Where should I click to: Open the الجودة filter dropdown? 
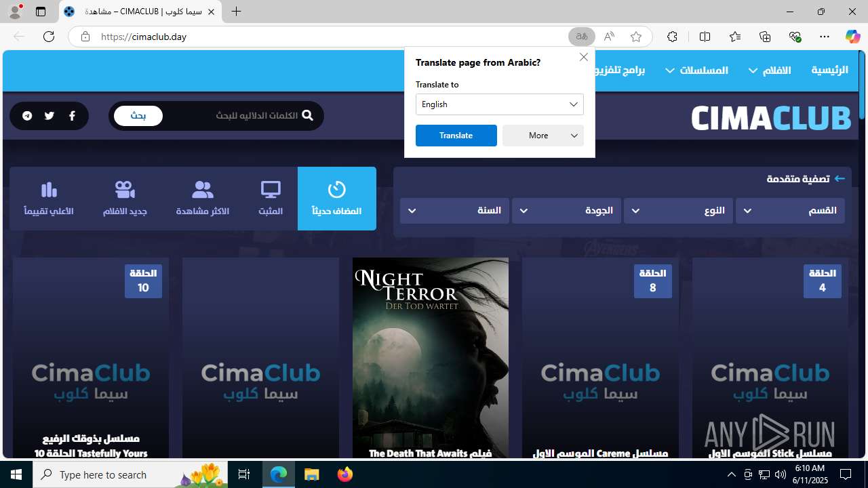tap(566, 211)
